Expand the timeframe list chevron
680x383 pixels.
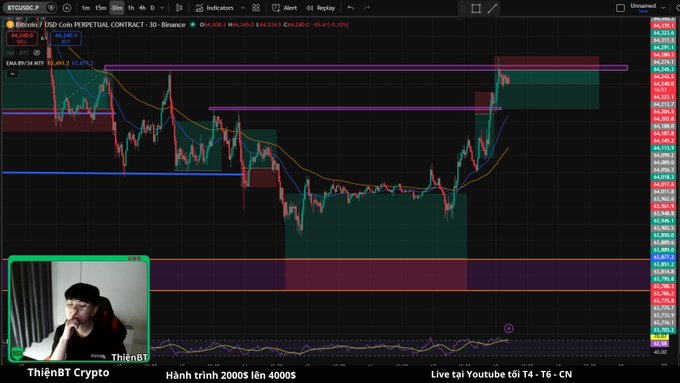click(x=162, y=8)
